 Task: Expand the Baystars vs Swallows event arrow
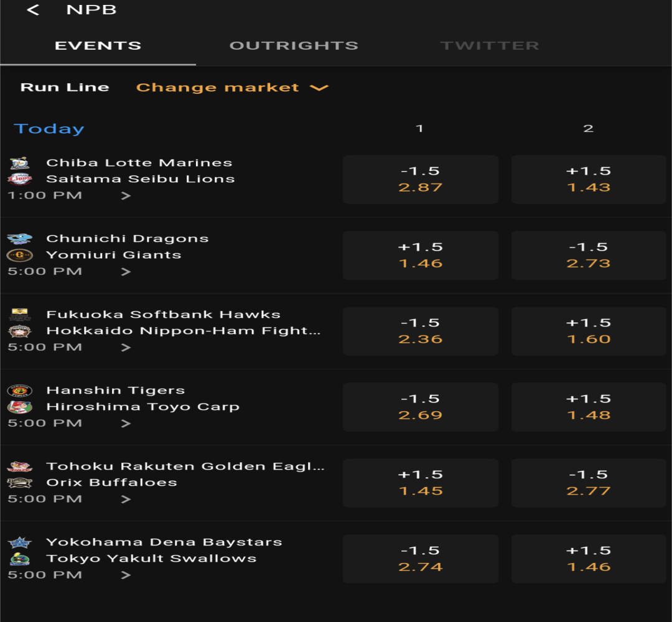126,575
